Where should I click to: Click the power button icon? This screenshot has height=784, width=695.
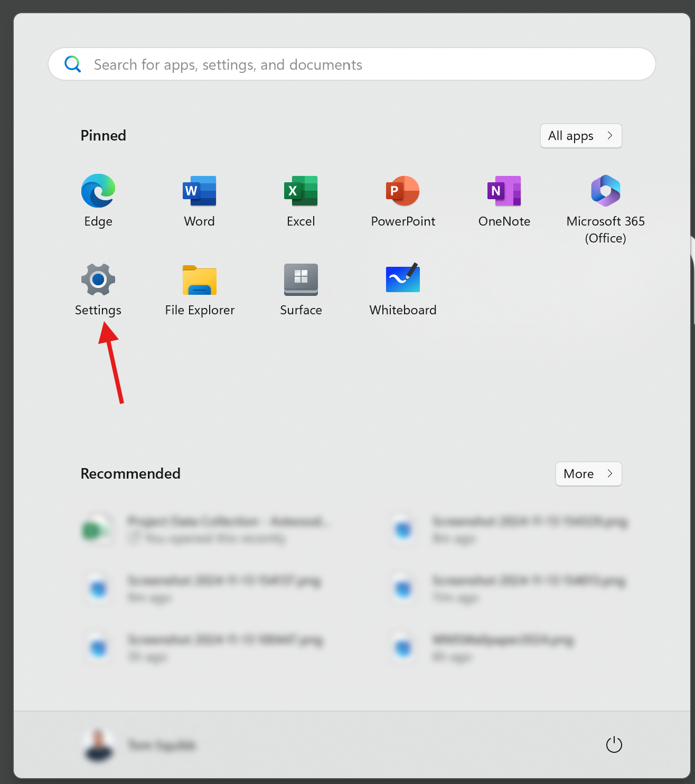click(614, 745)
